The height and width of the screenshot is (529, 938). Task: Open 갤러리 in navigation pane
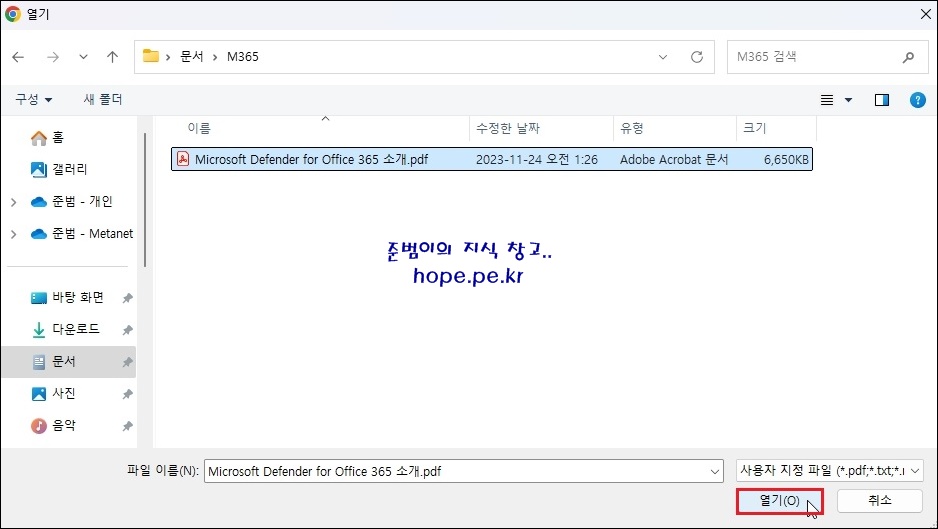point(69,169)
